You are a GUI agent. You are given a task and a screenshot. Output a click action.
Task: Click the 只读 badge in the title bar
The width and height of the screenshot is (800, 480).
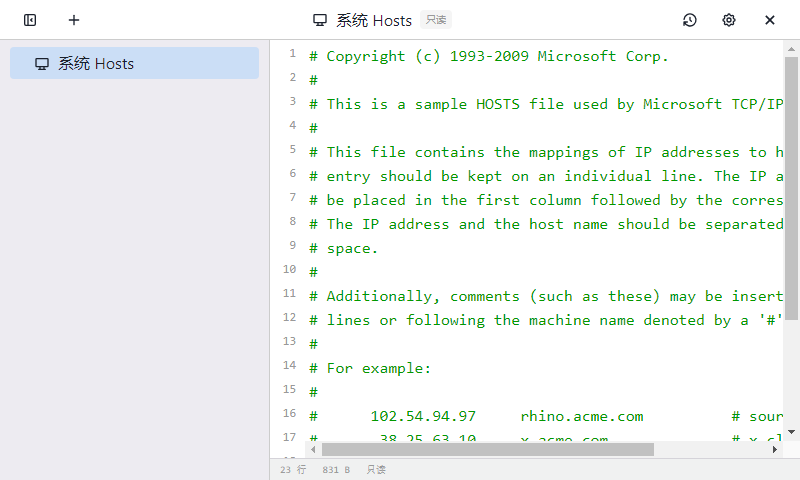(x=435, y=20)
